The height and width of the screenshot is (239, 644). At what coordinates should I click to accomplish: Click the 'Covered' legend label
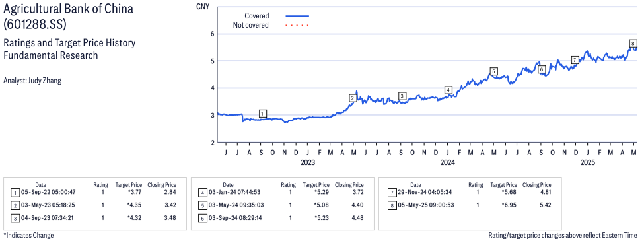[x=257, y=16]
